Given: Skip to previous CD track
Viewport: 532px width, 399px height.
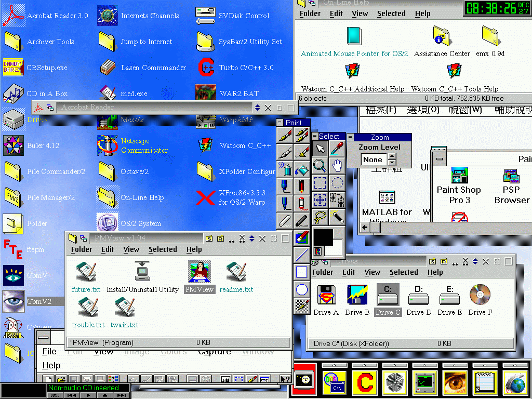Looking at the screenshot, I should click(x=72, y=395).
